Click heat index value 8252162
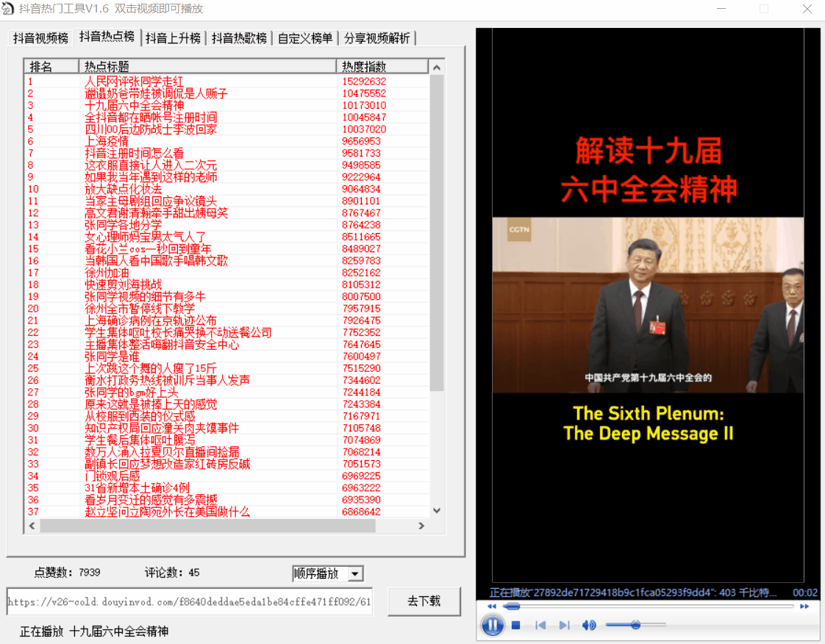Screen dimensions: 825x644 tap(362, 273)
